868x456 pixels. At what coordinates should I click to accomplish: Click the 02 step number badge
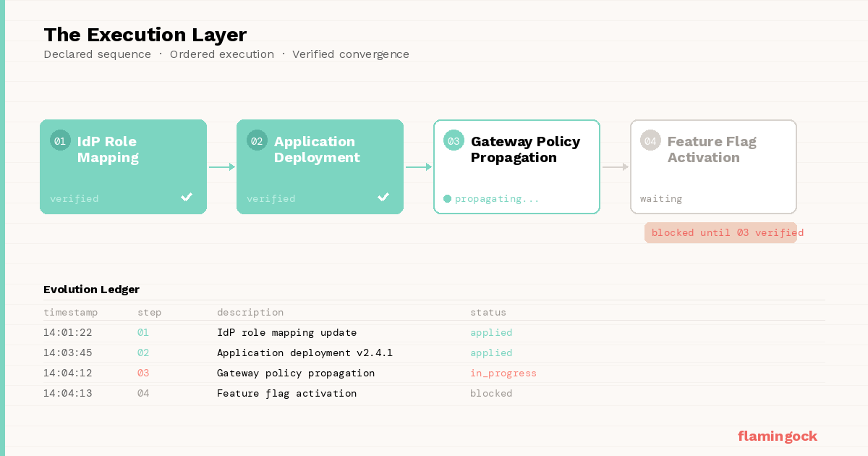point(257,140)
